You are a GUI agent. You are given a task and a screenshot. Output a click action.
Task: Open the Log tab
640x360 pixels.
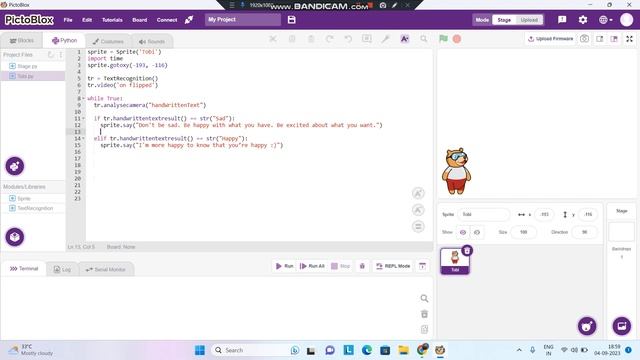62,269
